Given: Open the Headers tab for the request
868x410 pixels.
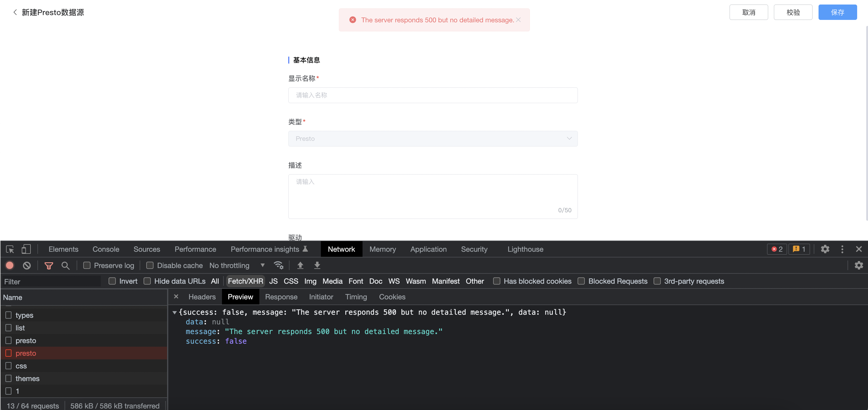Looking at the screenshot, I should click(201, 297).
